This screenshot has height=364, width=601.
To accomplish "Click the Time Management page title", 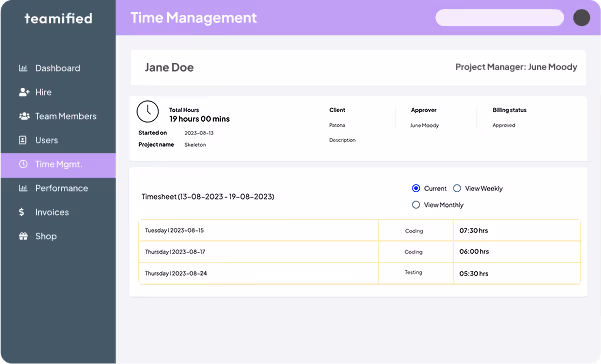I will [194, 18].
